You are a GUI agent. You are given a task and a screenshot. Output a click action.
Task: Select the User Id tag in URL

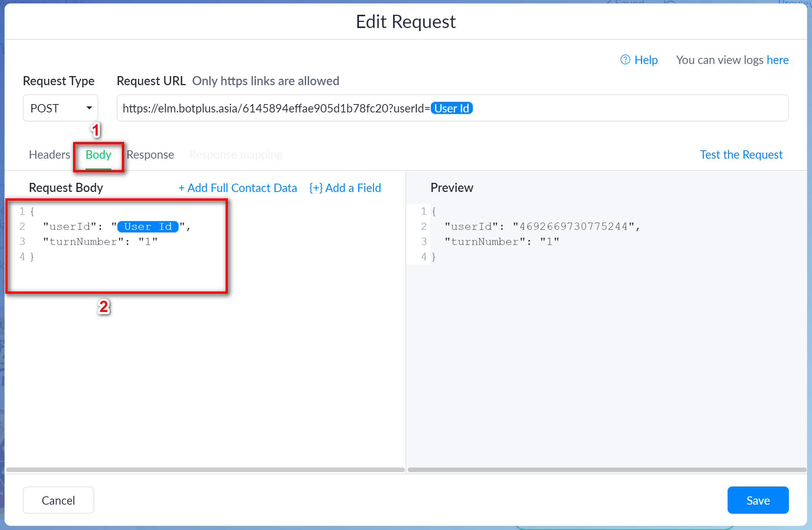[452, 108]
